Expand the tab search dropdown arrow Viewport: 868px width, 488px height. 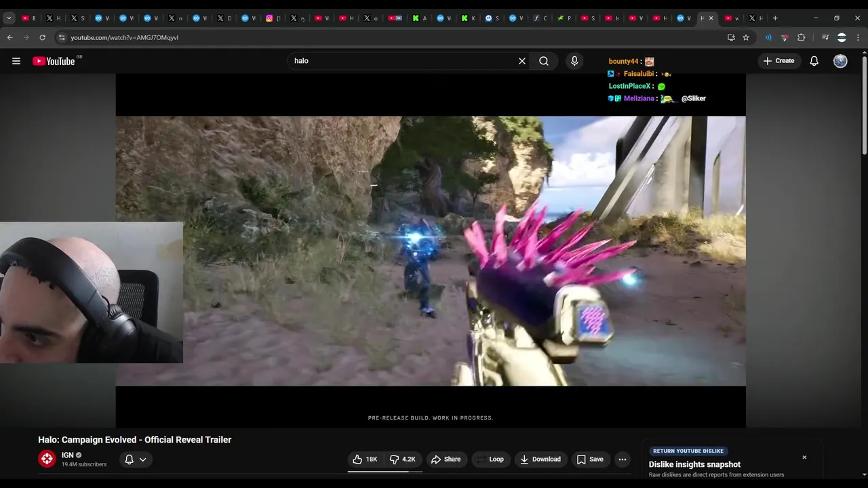[x=9, y=18]
